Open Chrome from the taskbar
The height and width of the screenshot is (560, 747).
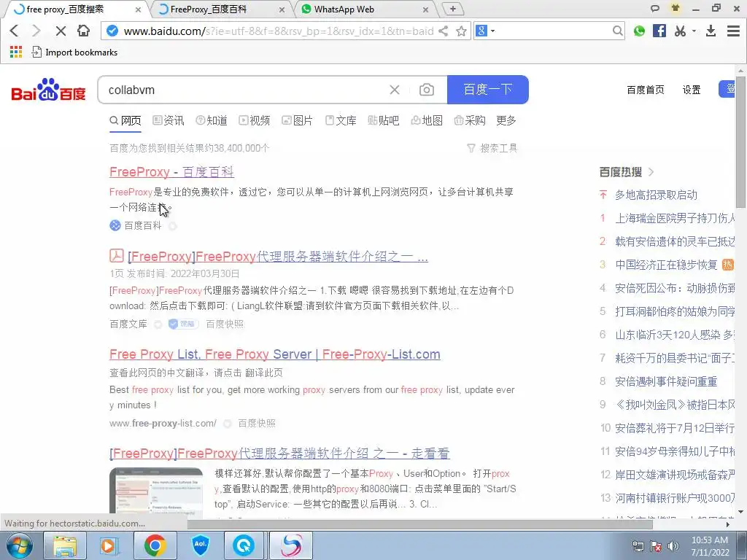tap(155, 545)
